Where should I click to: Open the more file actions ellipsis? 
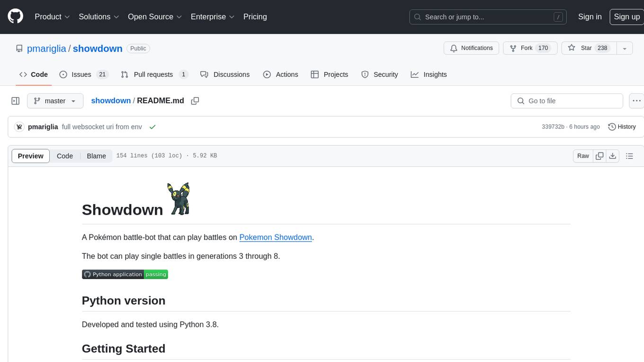[636, 101]
